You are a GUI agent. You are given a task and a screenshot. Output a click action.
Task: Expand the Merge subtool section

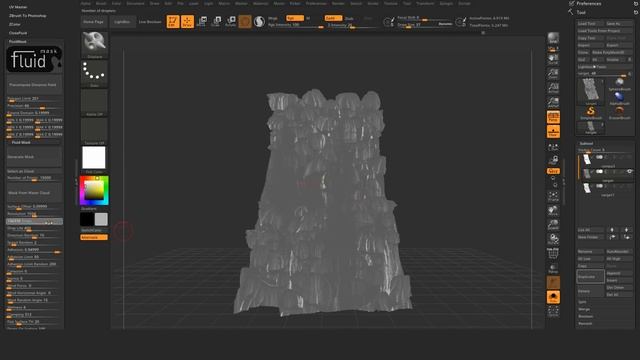584,309
